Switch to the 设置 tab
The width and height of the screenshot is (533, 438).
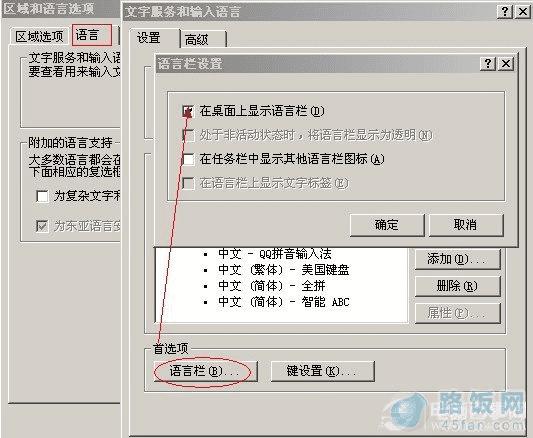click(x=154, y=38)
